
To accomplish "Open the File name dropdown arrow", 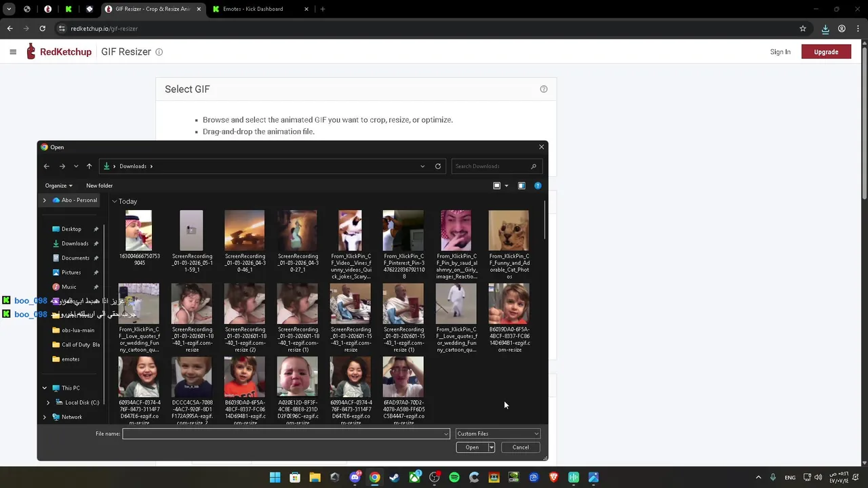I will (x=446, y=434).
